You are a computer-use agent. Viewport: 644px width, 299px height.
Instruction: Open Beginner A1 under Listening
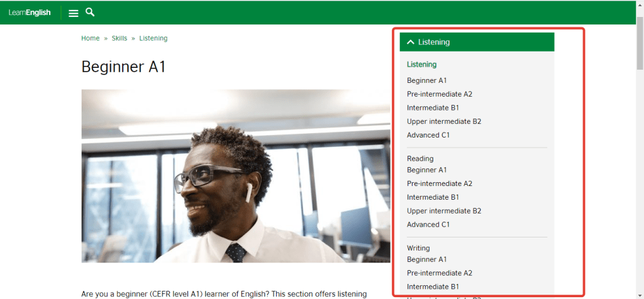(426, 80)
